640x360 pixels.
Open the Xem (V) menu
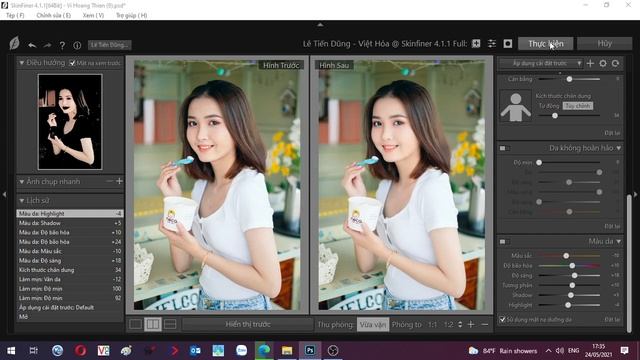point(93,15)
